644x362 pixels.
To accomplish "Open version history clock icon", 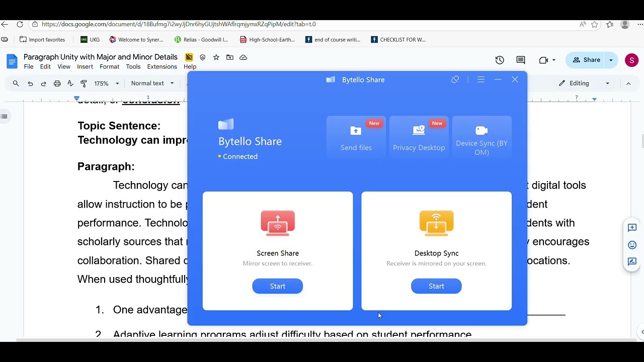I will pos(500,60).
